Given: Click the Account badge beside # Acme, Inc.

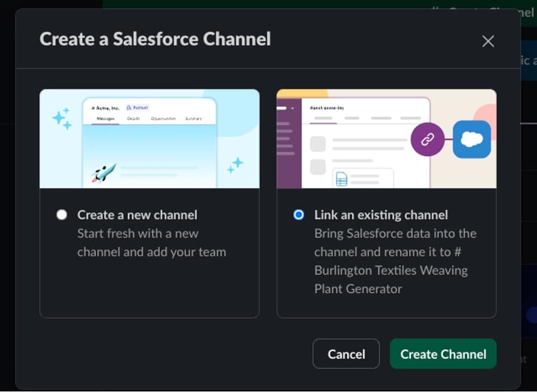Looking at the screenshot, I should pyautogui.click(x=138, y=106).
